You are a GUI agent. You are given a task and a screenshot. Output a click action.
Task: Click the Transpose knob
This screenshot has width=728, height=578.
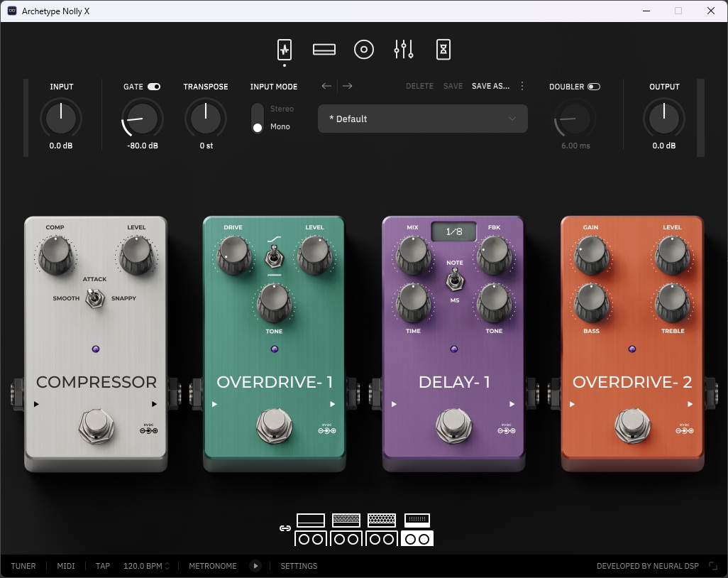click(206, 118)
